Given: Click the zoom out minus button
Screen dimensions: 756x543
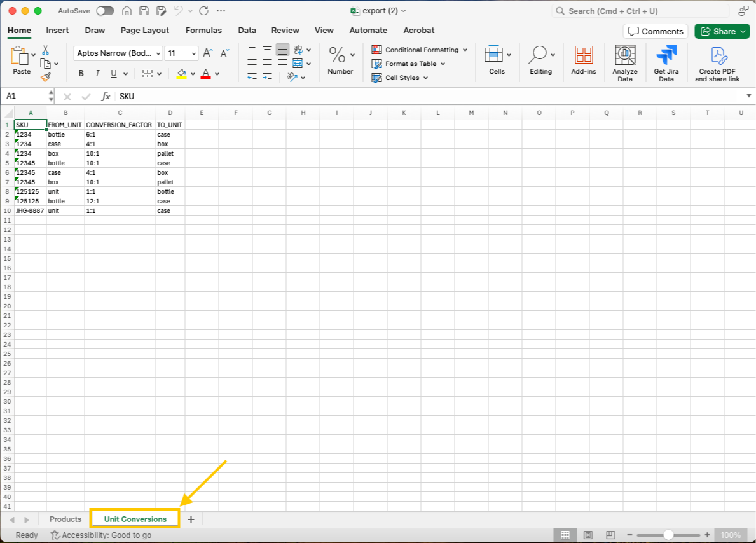Looking at the screenshot, I should tap(629, 535).
